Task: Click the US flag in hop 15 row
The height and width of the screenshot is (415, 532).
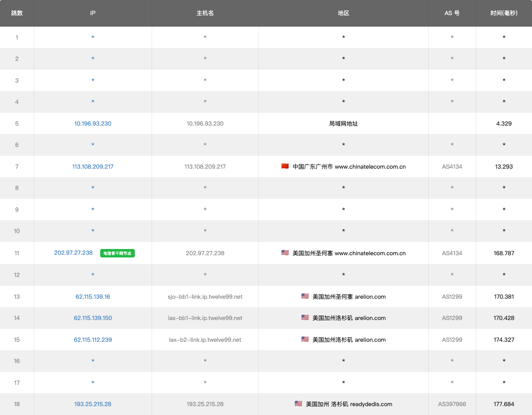Action: click(305, 340)
